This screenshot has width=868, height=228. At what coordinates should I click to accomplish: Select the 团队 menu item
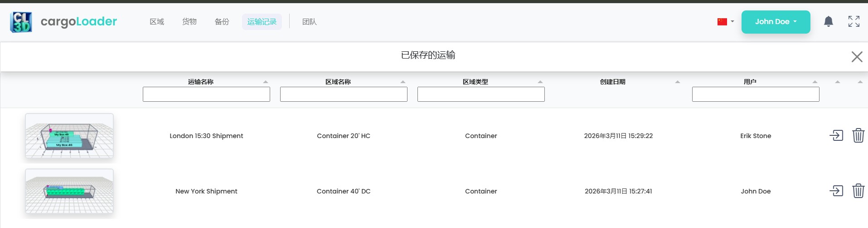[x=310, y=22]
